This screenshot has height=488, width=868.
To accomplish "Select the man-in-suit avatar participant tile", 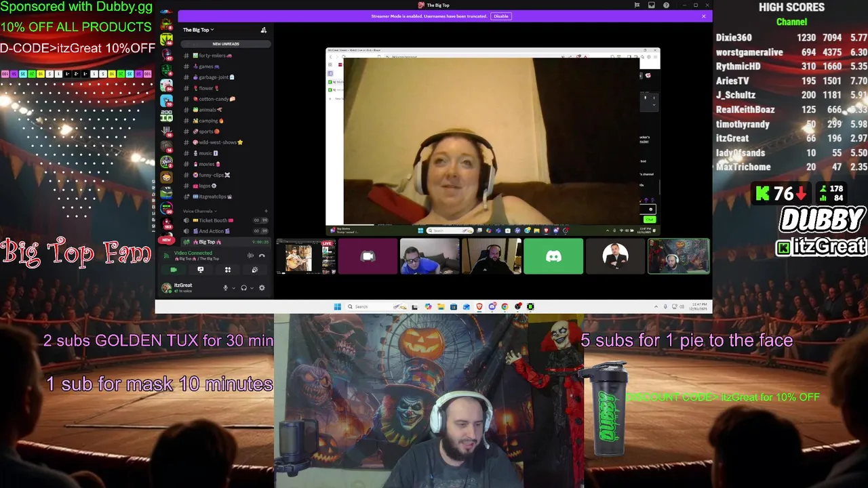I will coord(615,256).
